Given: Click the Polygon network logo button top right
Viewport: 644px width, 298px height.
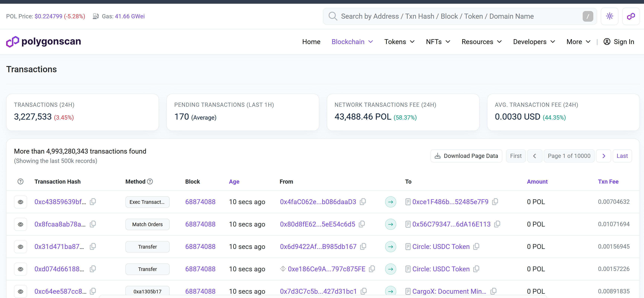Looking at the screenshot, I should pos(631,16).
